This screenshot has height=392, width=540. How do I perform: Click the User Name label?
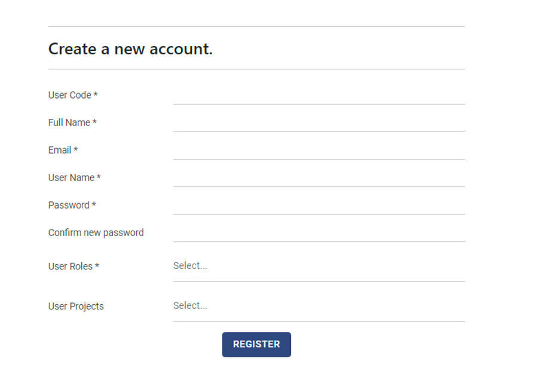(x=71, y=178)
